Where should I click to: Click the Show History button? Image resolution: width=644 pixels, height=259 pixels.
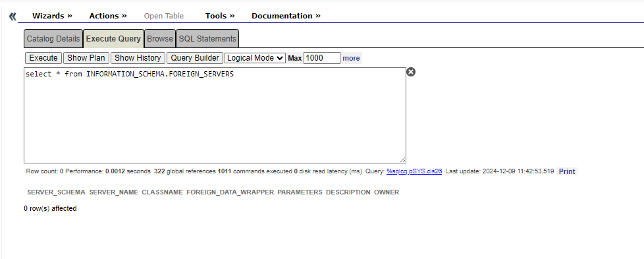(x=138, y=58)
